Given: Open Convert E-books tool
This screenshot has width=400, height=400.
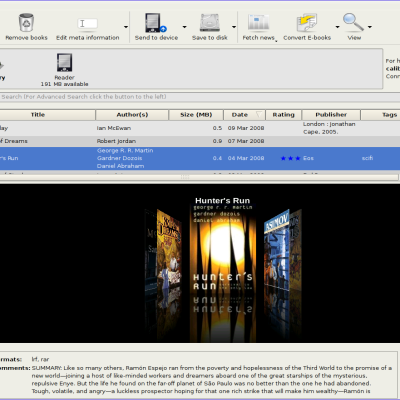Looking at the screenshot, I should pos(307,28).
